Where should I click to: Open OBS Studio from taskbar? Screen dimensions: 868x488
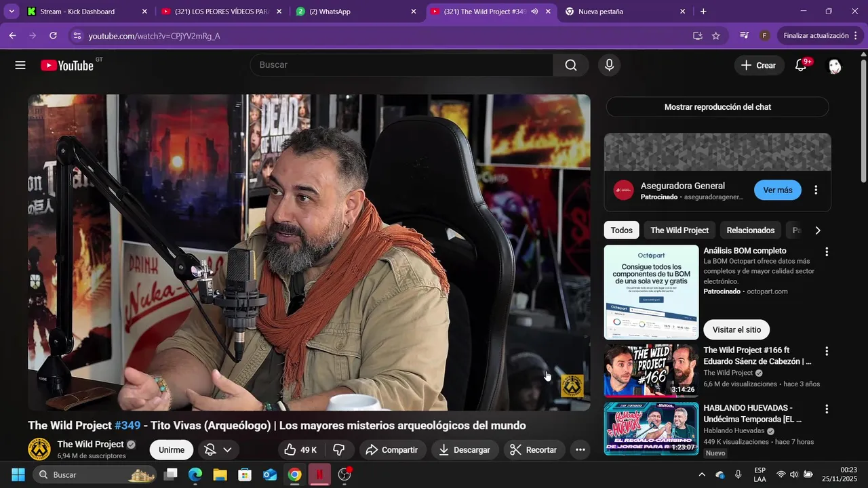click(344, 474)
